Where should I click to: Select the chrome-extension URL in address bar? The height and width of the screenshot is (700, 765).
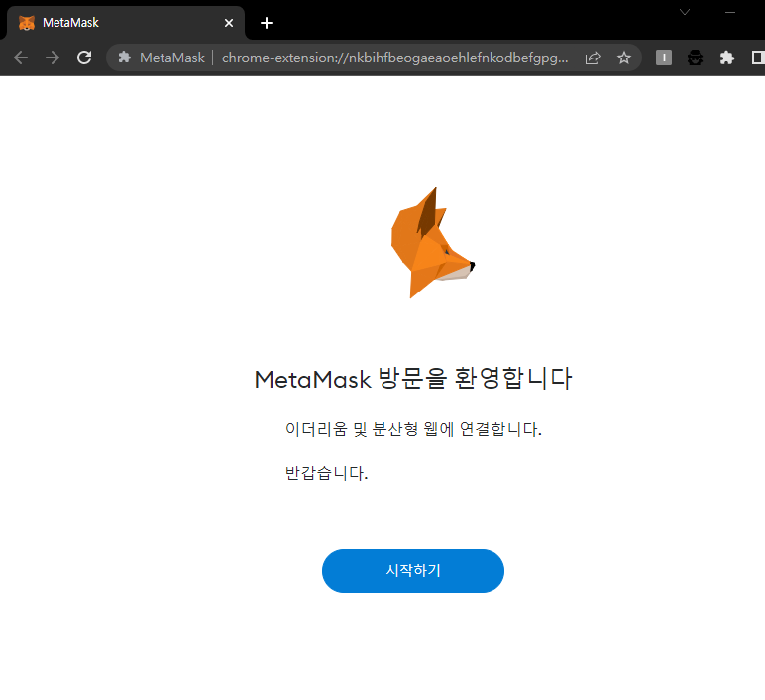(x=394, y=58)
